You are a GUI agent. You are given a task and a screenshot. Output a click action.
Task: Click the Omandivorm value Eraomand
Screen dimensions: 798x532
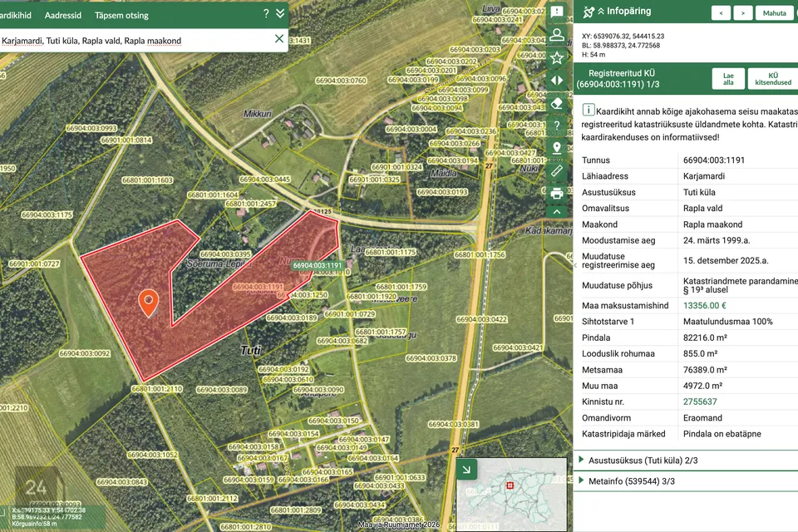pyautogui.click(x=702, y=418)
